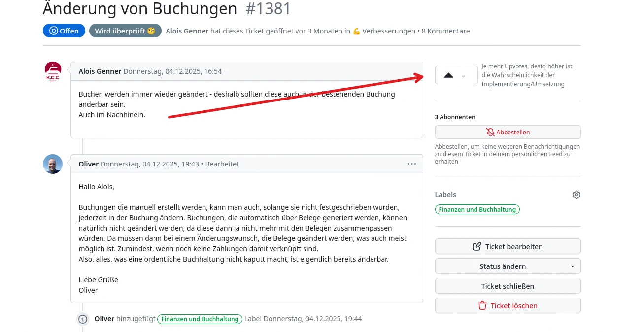Click the 'Wird überprüft' status badge
The height and width of the screenshot is (332, 644).
(x=125, y=31)
